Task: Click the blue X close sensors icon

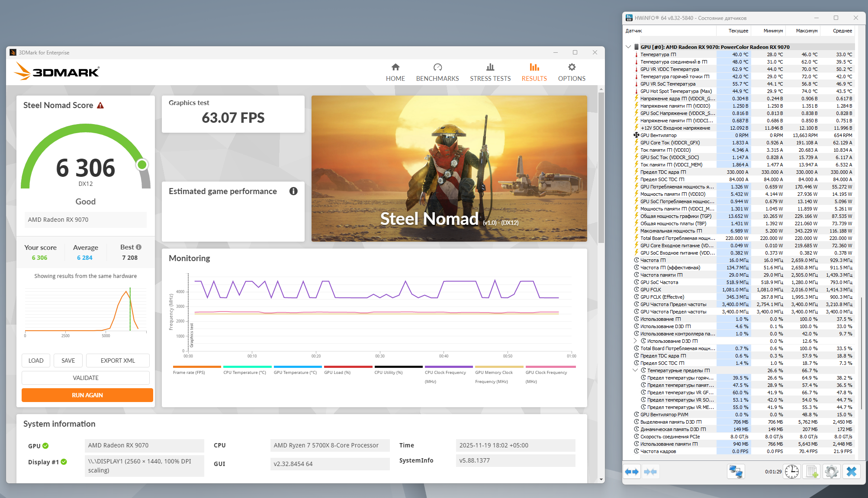Action: [x=851, y=472]
